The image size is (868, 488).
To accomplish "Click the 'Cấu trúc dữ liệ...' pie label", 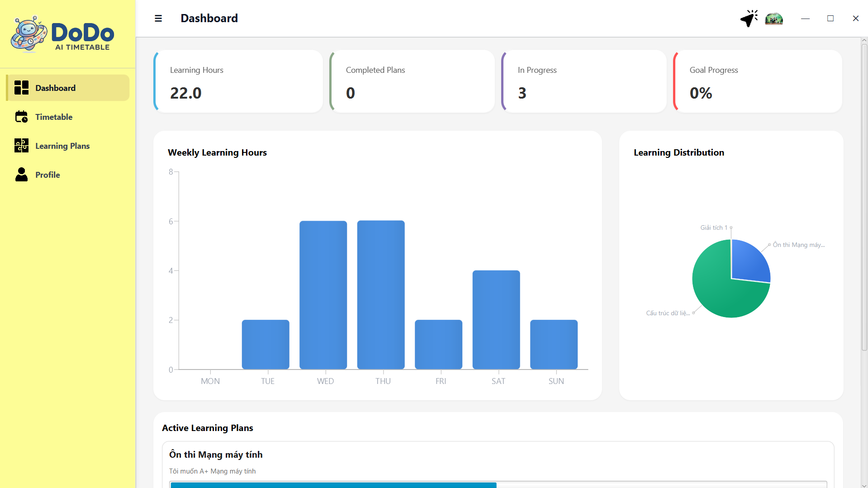I will click(668, 313).
